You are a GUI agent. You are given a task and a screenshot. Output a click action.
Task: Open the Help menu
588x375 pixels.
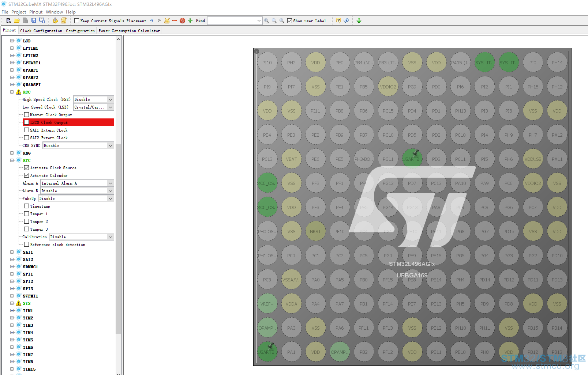[x=71, y=12]
